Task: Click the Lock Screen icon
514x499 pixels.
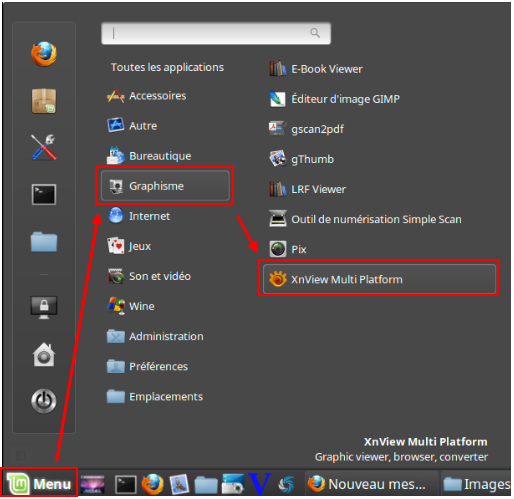Action: [x=44, y=307]
